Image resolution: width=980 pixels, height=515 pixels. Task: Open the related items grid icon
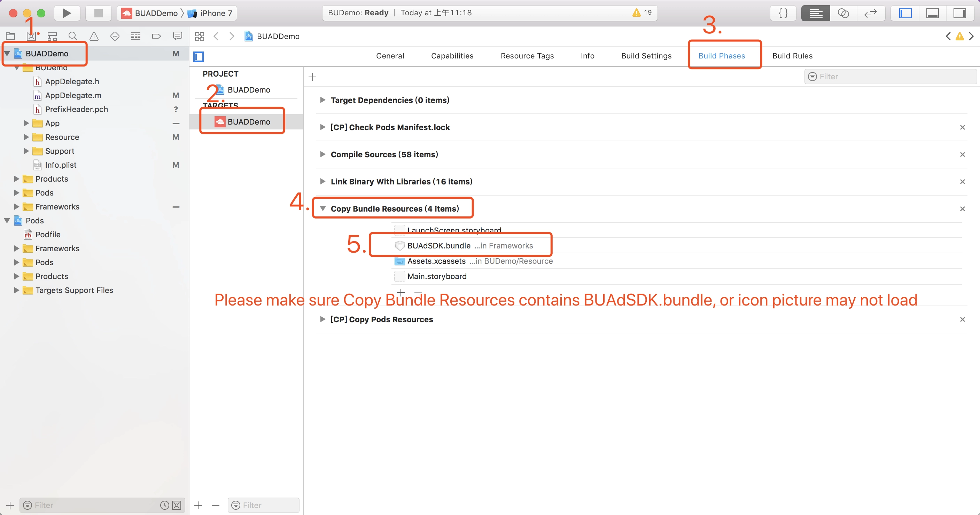[199, 36]
